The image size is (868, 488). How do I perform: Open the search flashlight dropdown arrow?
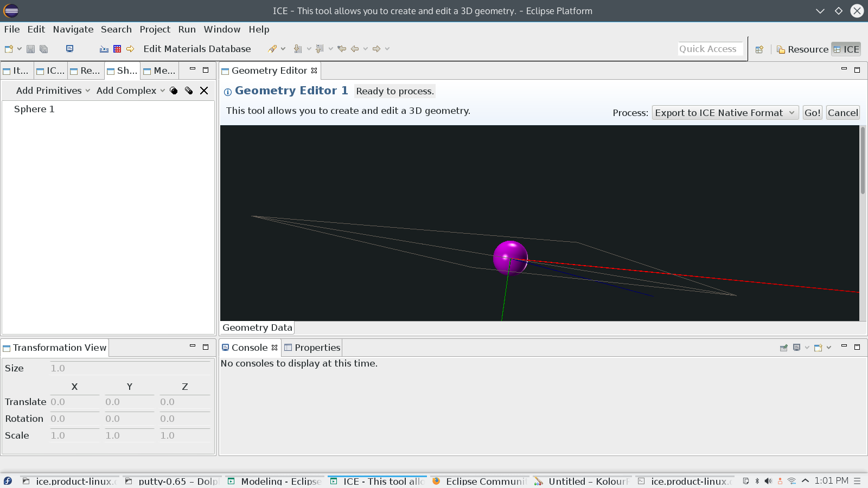(283, 49)
